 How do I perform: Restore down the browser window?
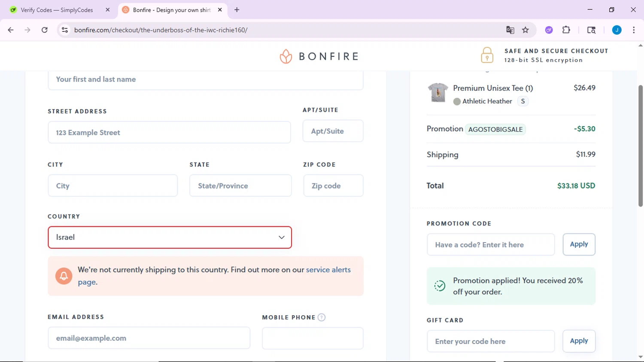tap(611, 9)
